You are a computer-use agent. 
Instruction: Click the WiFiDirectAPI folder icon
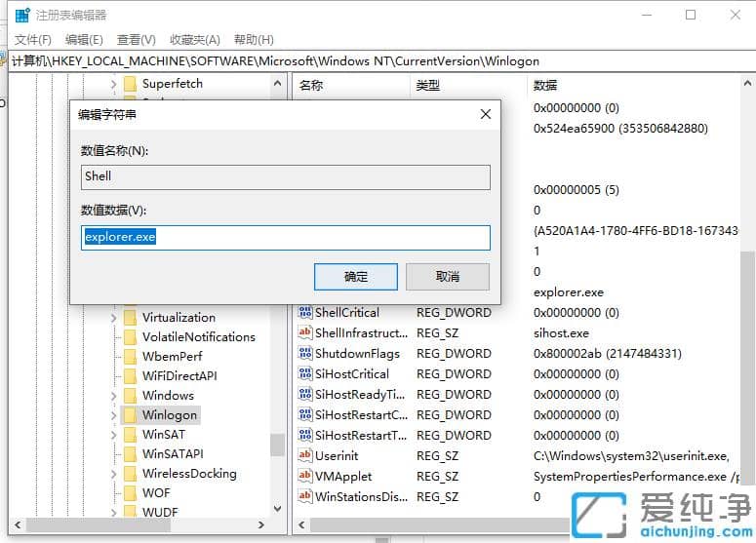[130, 376]
